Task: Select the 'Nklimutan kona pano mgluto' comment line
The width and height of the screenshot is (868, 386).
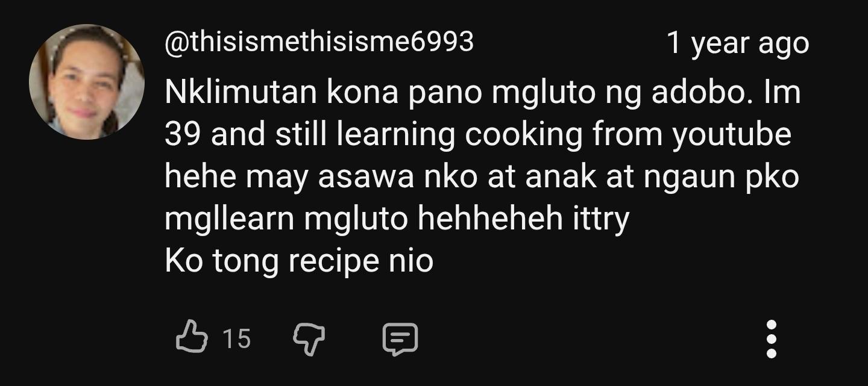Action: coord(483,92)
